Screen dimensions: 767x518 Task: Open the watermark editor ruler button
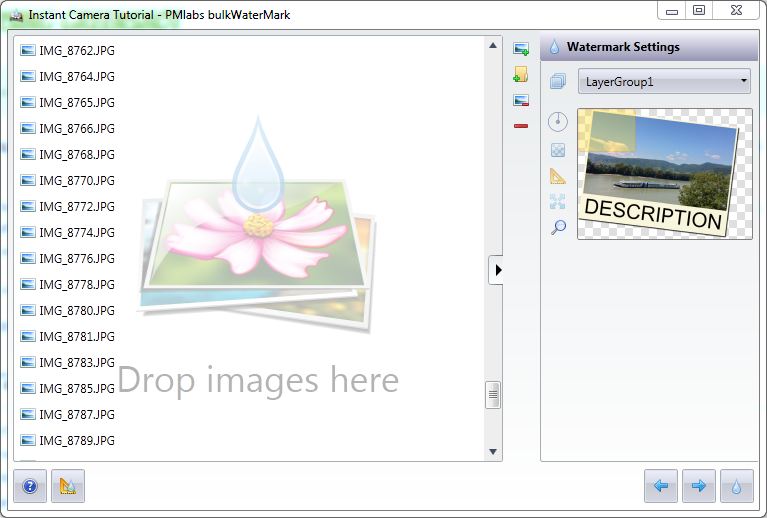pos(68,486)
